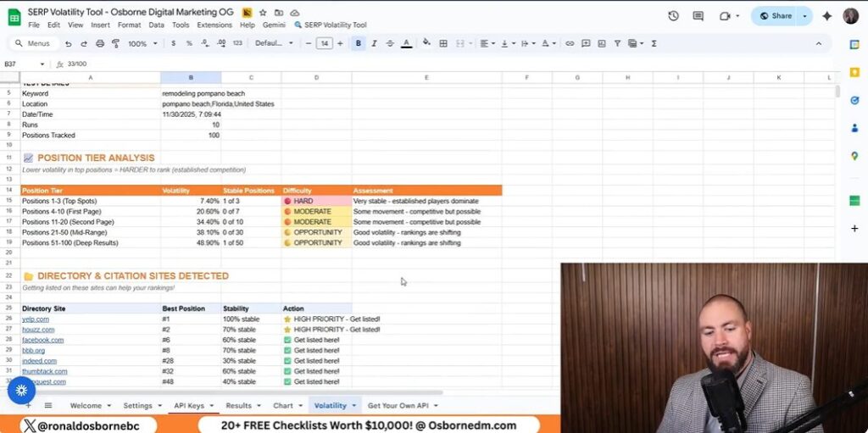868x433 pixels.
Task: Open Name box B37 dropdown
Action: (42, 64)
